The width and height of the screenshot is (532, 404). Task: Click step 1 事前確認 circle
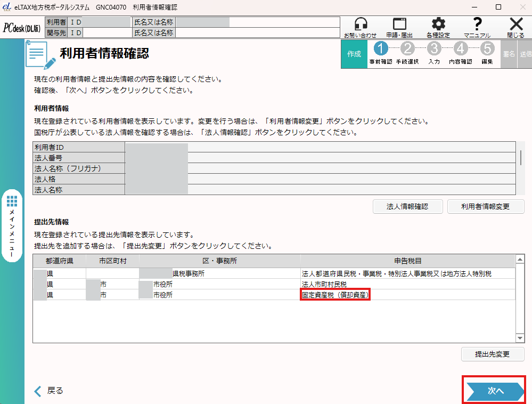click(x=380, y=49)
